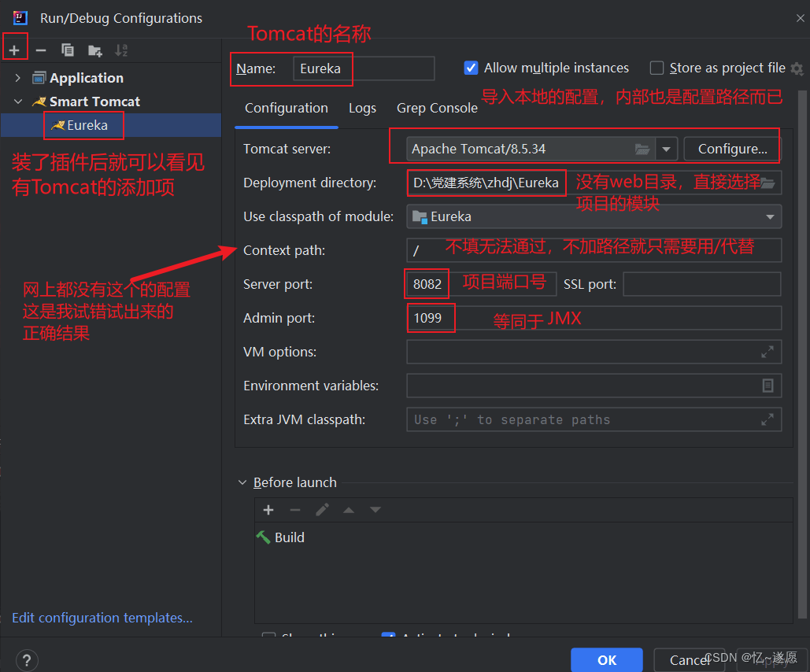This screenshot has height=672, width=810.
Task: Add a new run configuration
Action: point(14,50)
